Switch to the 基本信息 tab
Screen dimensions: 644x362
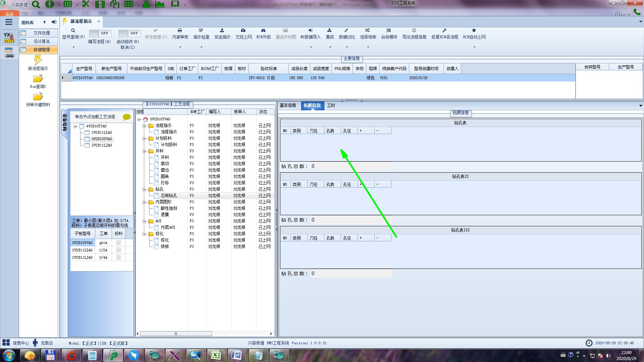pyautogui.click(x=288, y=106)
